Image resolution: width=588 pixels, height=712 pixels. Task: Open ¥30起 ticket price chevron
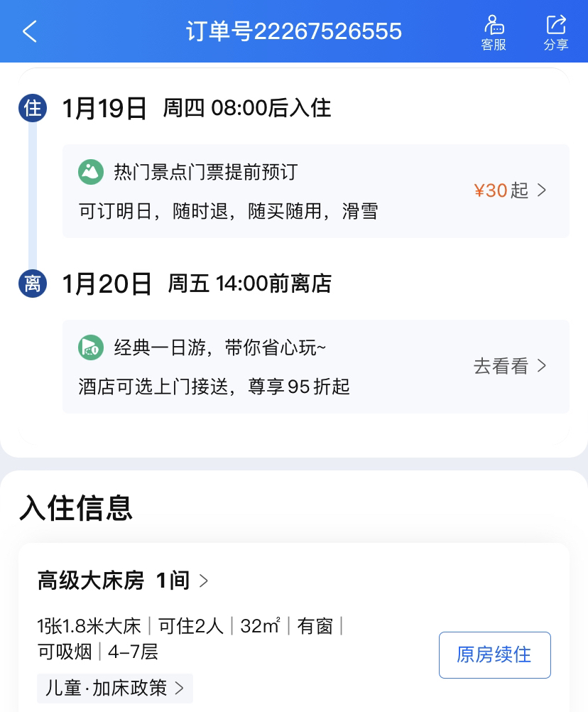pyautogui.click(x=511, y=190)
